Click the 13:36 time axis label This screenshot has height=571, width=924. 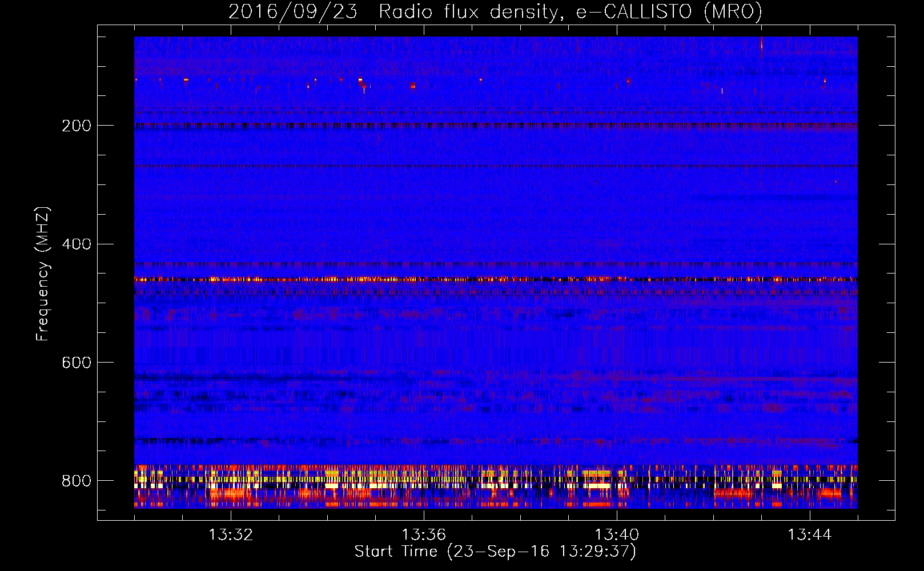[x=424, y=535]
